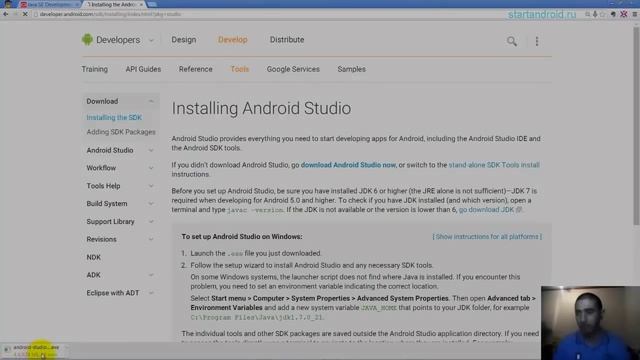Open the Design section
Viewport: 640px width, 360px height.
tap(184, 40)
